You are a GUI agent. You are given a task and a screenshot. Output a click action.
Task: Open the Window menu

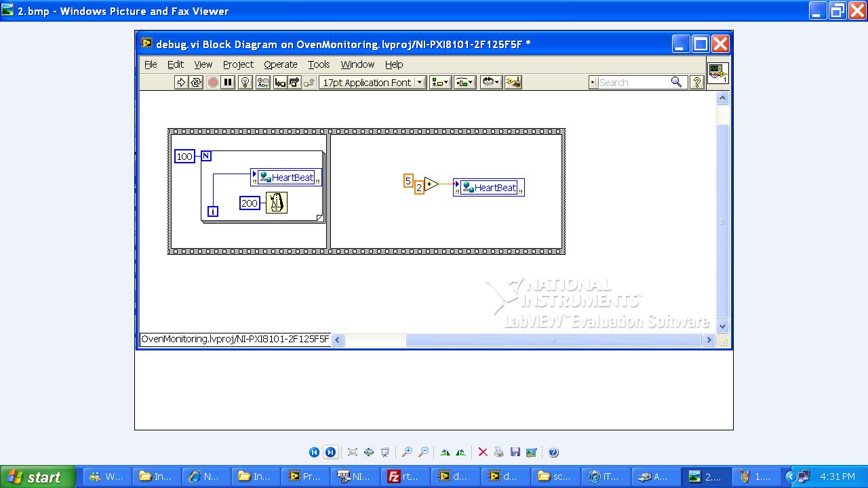tap(357, 64)
